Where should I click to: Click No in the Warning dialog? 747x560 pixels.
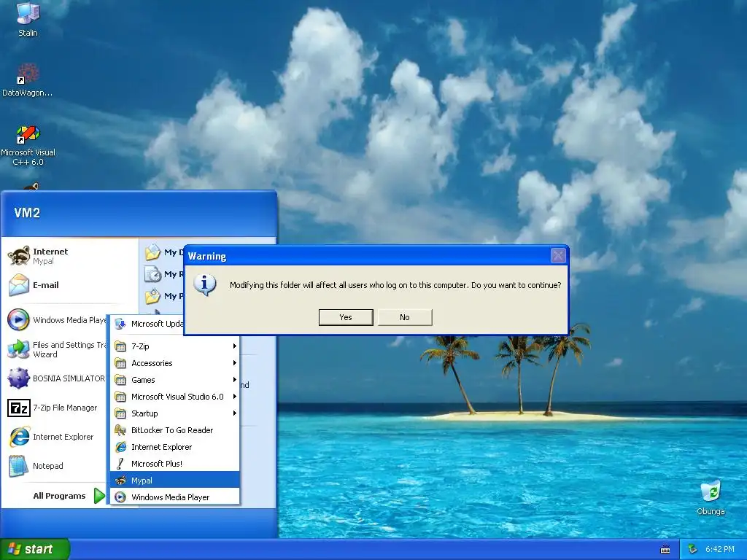(x=405, y=317)
